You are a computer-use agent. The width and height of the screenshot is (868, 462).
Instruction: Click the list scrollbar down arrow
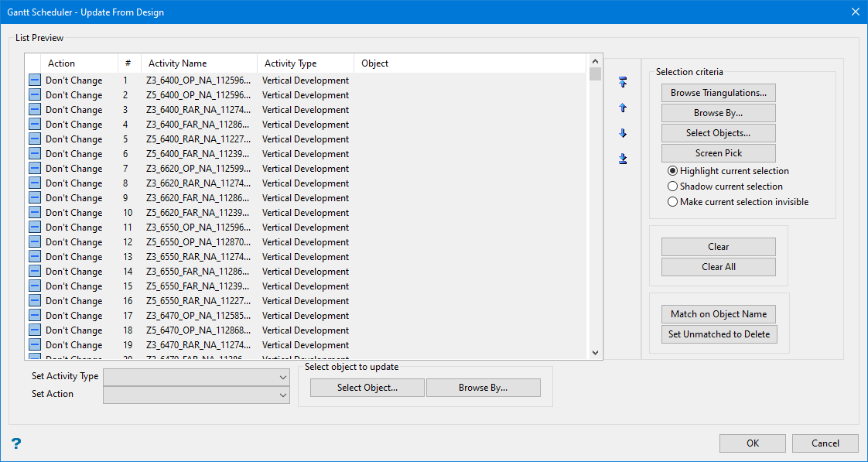(595, 352)
